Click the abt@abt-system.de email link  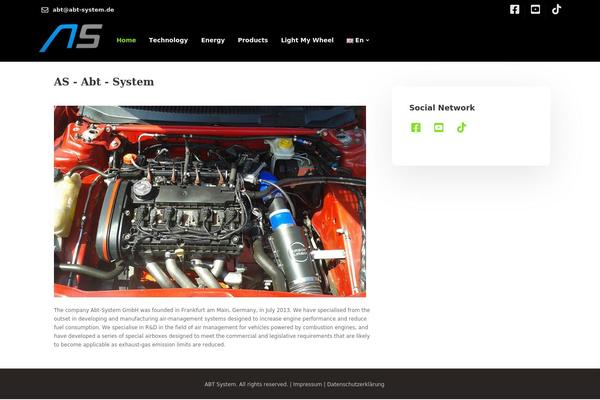point(83,10)
